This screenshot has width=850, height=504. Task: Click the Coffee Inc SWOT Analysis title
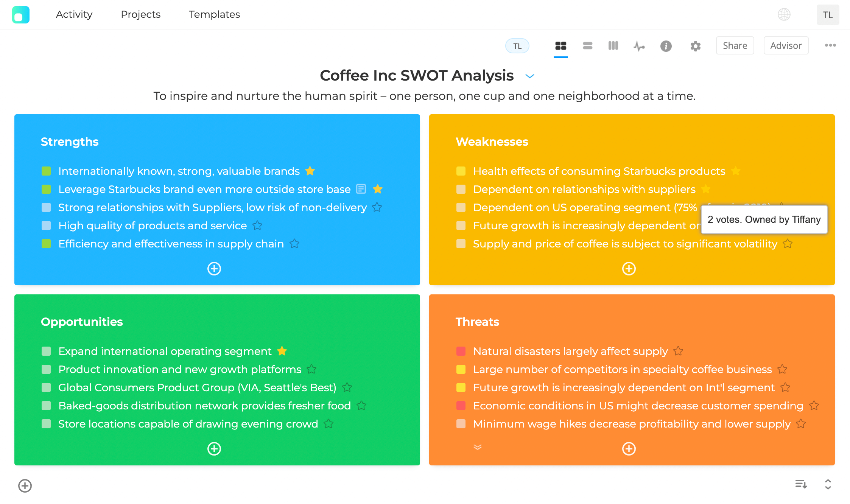[x=417, y=76]
